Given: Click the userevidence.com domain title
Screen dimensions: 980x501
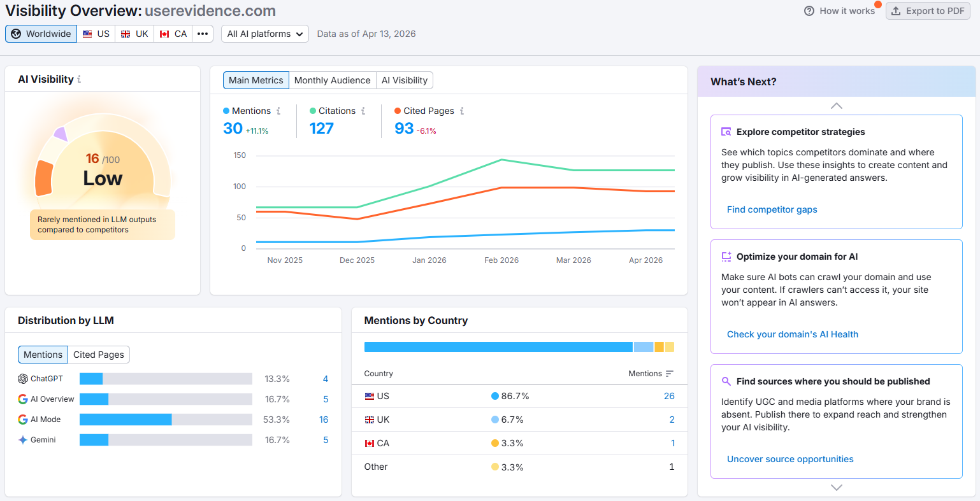Looking at the screenshot, I should [x=210, y=11].
